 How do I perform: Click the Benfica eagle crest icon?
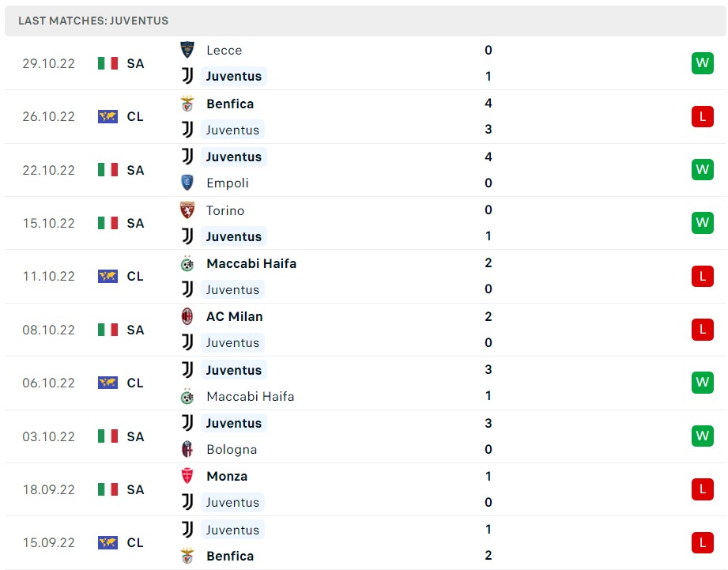point(189,104)
